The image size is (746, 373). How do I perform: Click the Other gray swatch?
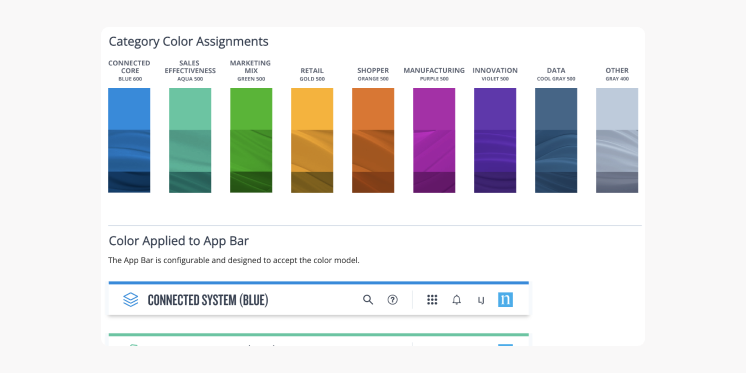point(617,140)
